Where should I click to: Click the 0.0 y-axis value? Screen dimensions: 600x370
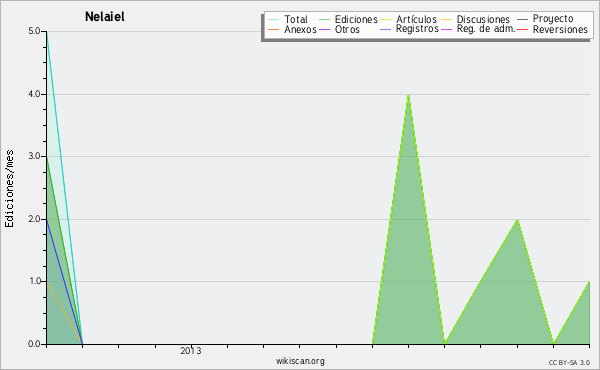click(35, 344)
